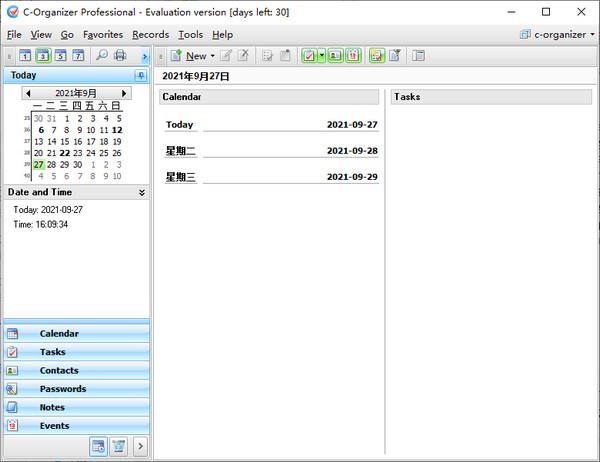This screenshot has height=462, width=600.
Task: Select September 6 in mini calendar
Action: (x=41, y=130)
